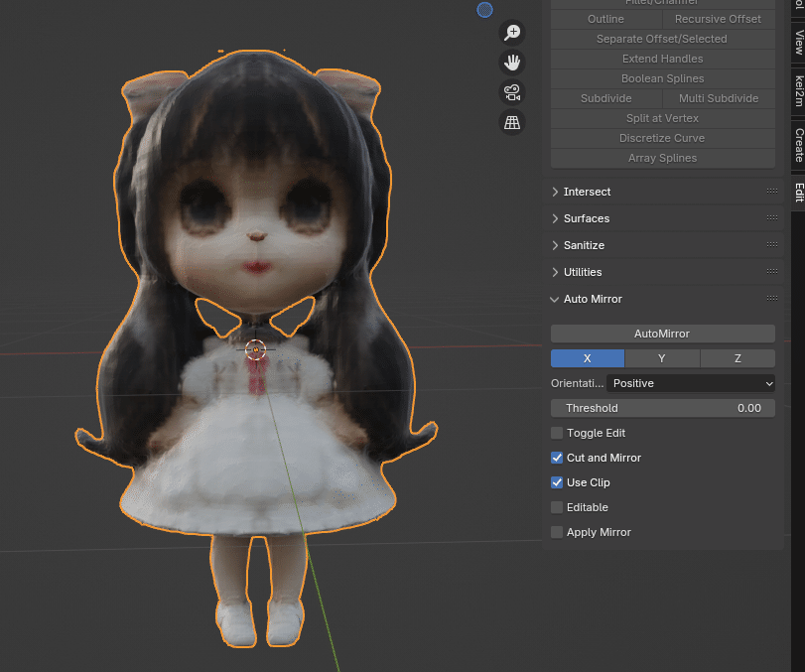Click the Split at Vertex button

click(663, 118)
